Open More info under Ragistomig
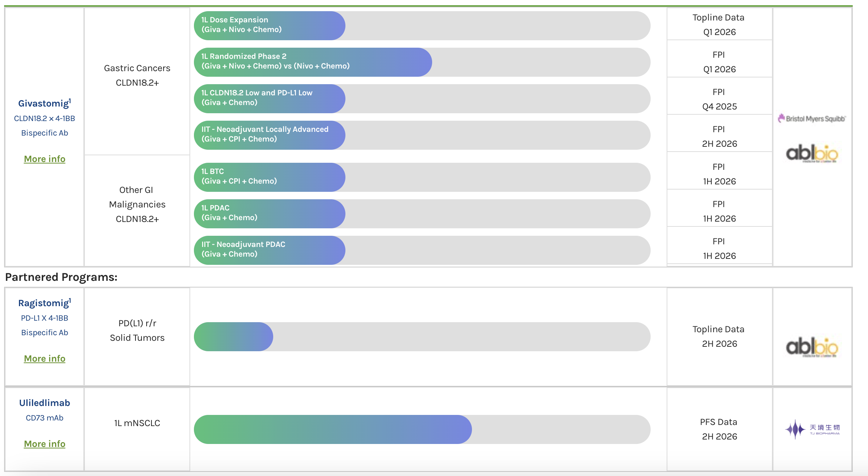 [45, 359]
